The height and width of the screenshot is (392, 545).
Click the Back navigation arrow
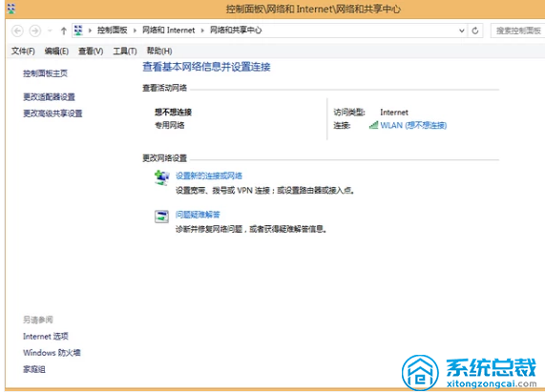[17, 31]
